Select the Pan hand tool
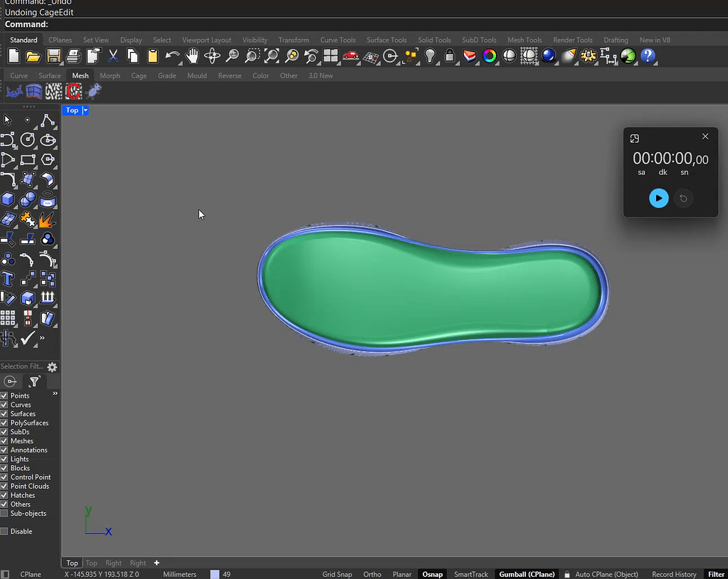 tap(192, 56)
